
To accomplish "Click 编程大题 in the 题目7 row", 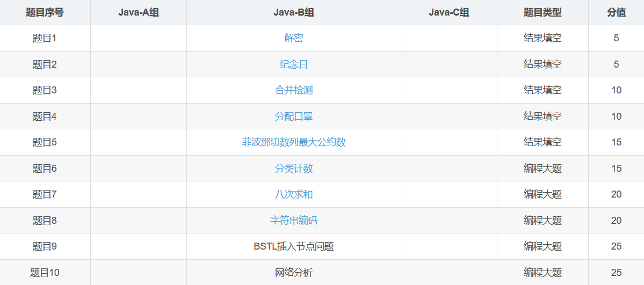I will [542, 194].
